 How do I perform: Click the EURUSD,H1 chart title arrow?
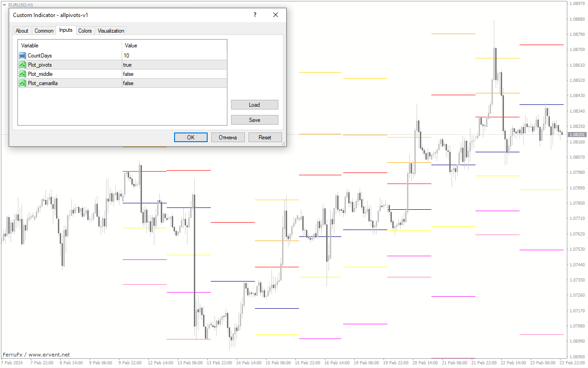[4, 5]
